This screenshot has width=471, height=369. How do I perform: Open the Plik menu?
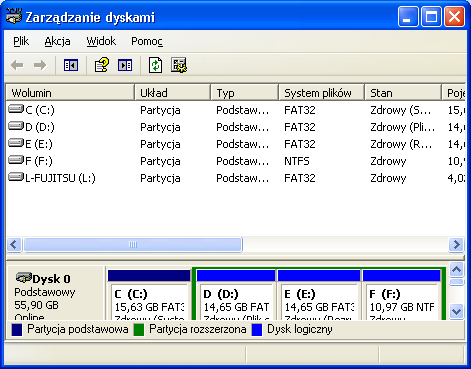click(x=21, y=41)
